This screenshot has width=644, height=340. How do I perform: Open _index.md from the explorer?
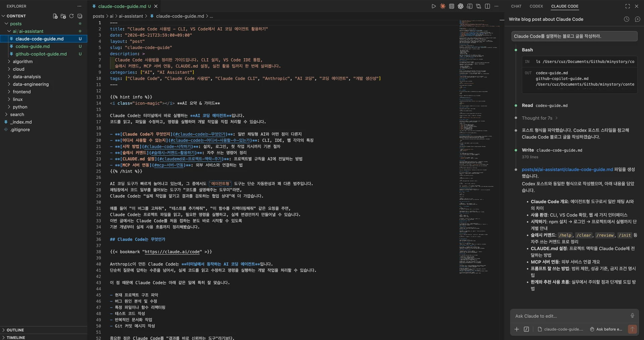pyautogui.click(x=21, y=122)
